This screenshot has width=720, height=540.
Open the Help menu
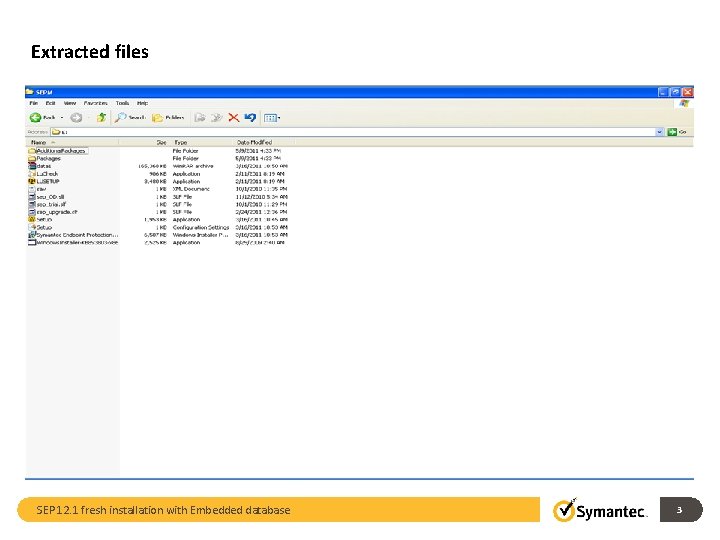(142, 103)
